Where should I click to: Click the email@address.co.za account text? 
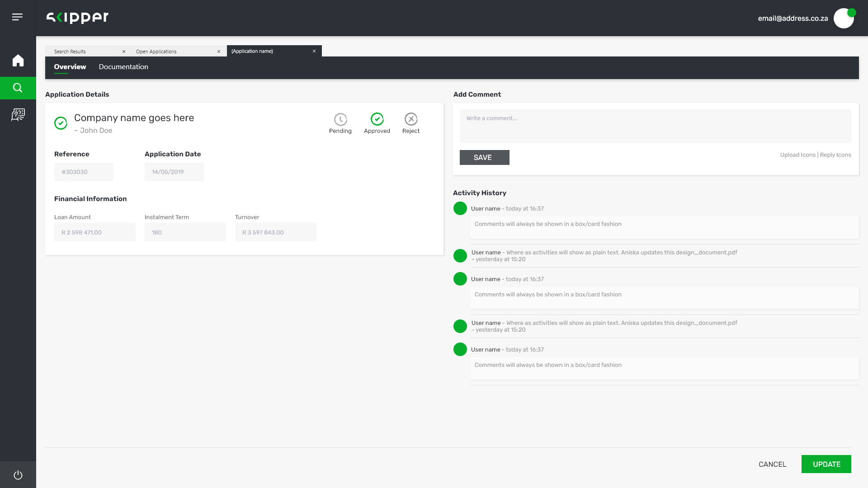tap(793, 19)
